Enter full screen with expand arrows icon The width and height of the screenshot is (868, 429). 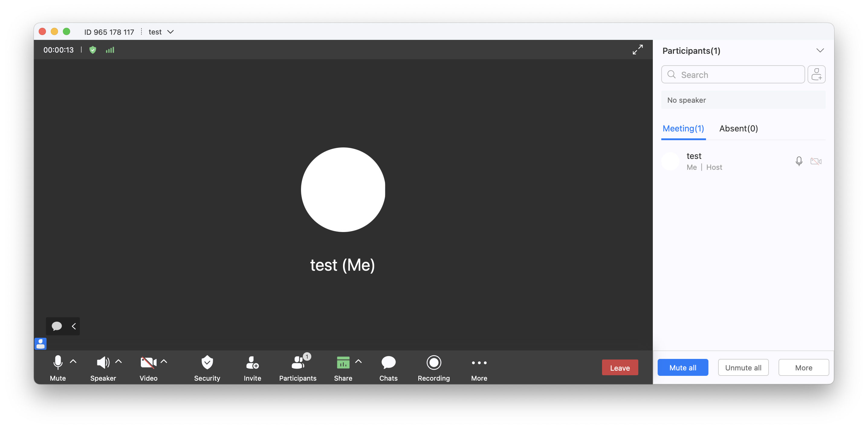637,50
